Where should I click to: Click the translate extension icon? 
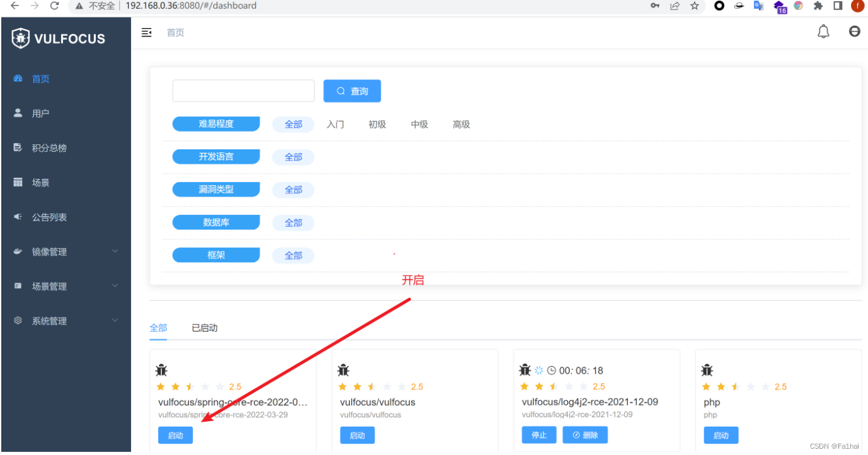[759, 6]
